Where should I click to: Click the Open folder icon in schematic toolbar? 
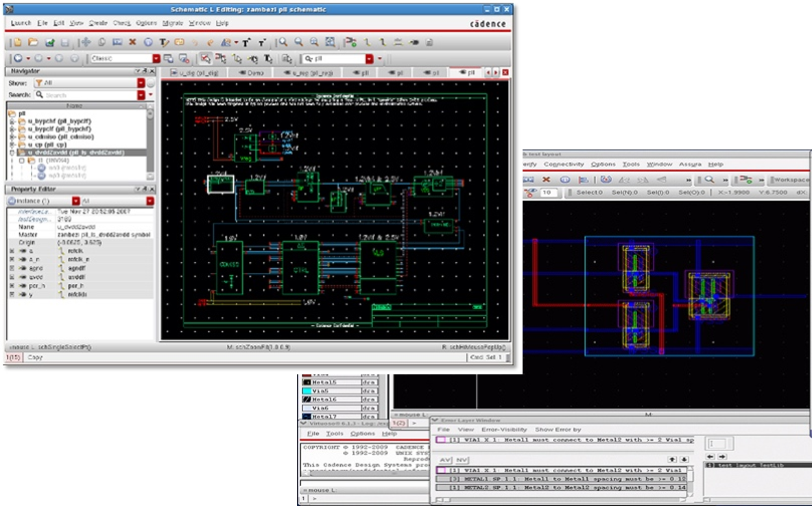(33, 43)
